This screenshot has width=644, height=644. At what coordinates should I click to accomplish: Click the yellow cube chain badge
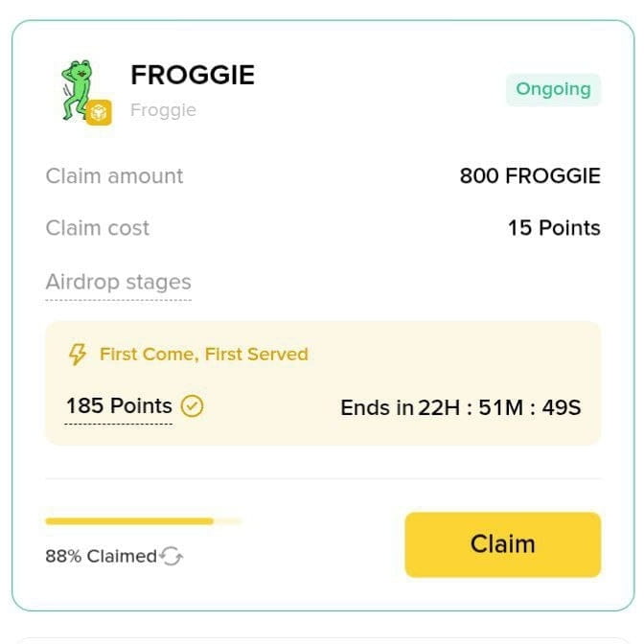click(x=99, y=113)
